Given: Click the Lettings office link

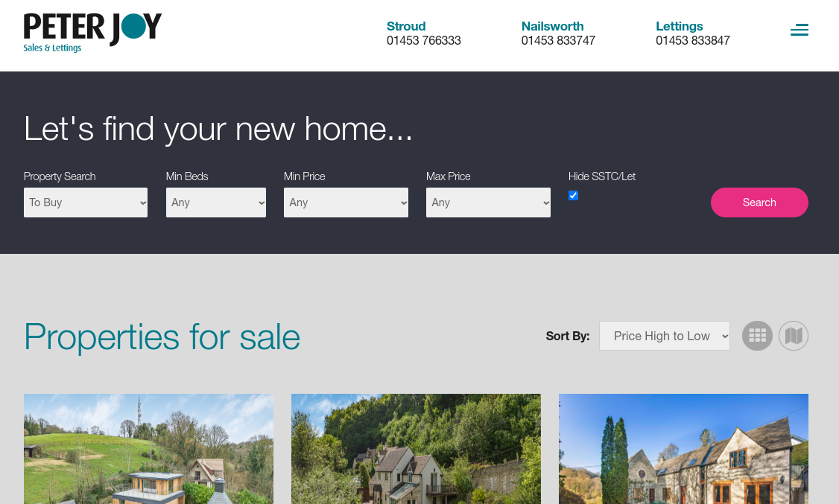Looking at the screenshot, I should [679, 26].
